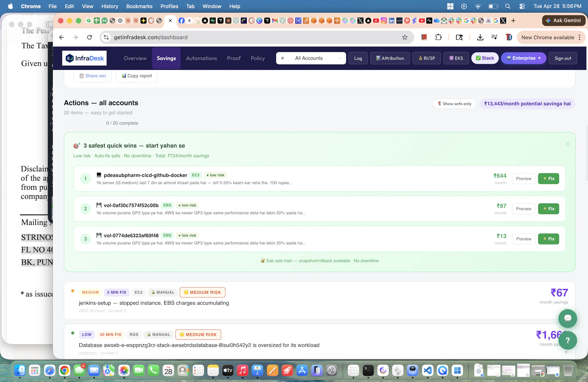
Task: Open the Log button
Action: (x=358, y=58)
